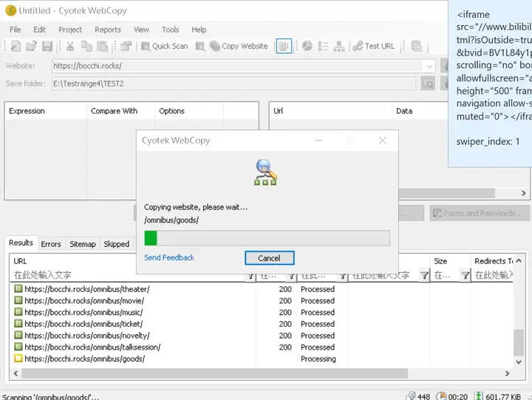Click the 448 files count status icon
Viewport: 532px width, 400px height.
pyautogui.click(x=411, y=396)
